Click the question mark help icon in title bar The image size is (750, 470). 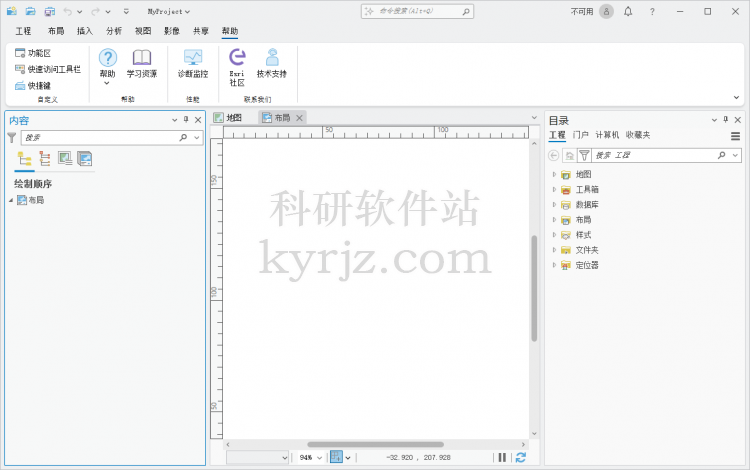click(x=652, y=11)
